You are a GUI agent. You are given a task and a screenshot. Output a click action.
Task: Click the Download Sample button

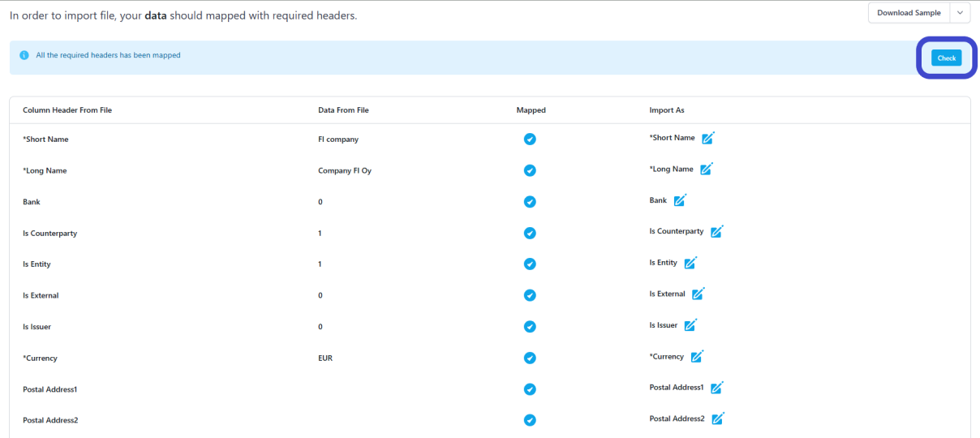pyautogui.click(x=909, y=13)
